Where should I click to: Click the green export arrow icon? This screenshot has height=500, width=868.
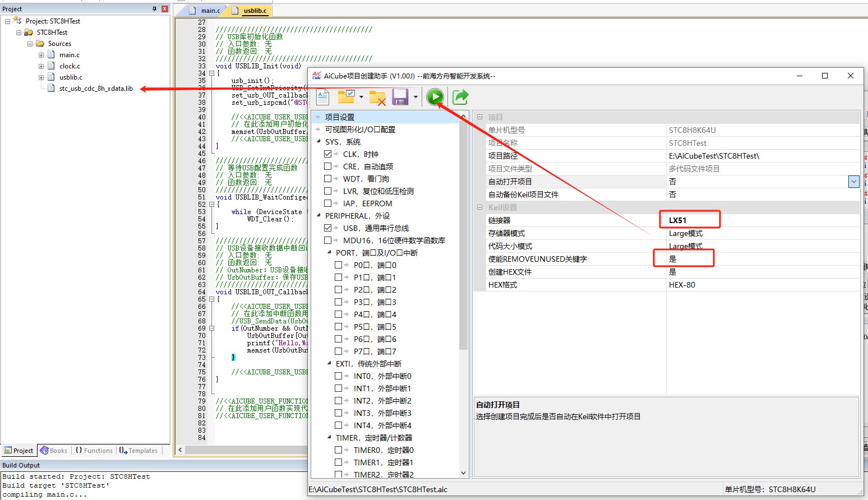(460, 97)
